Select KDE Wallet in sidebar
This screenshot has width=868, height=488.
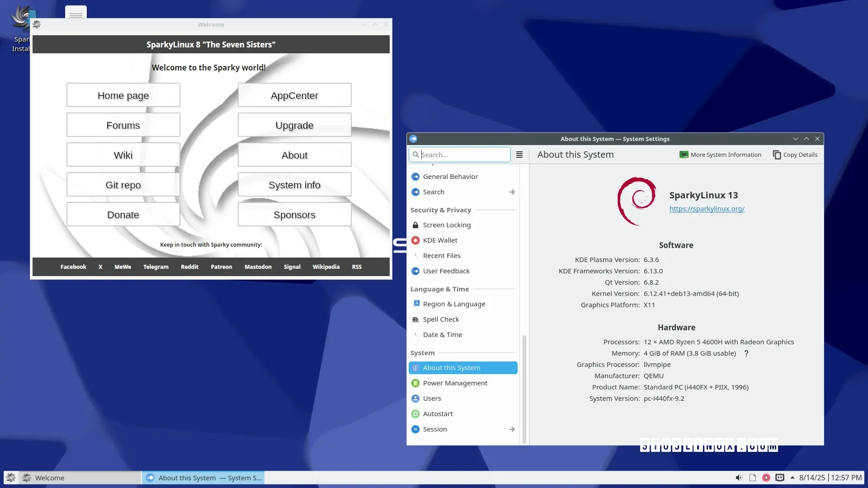click(x=463, y=240)
